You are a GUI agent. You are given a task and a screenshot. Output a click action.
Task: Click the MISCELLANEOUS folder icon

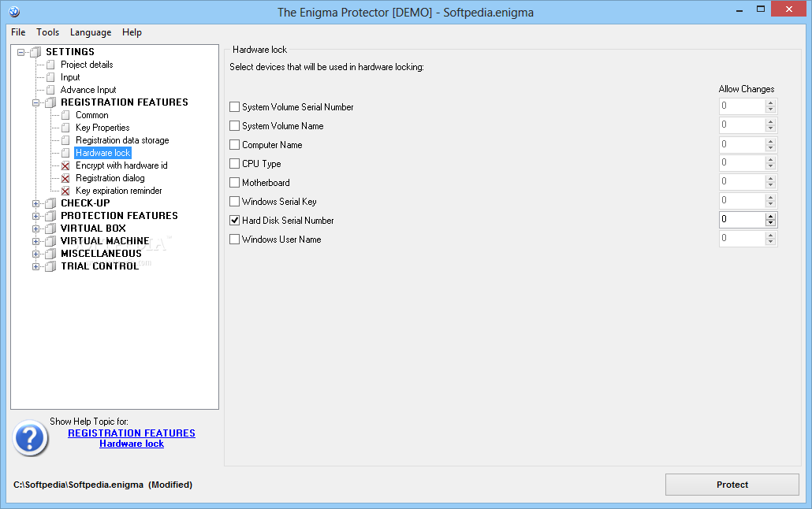tap(50, 254)
